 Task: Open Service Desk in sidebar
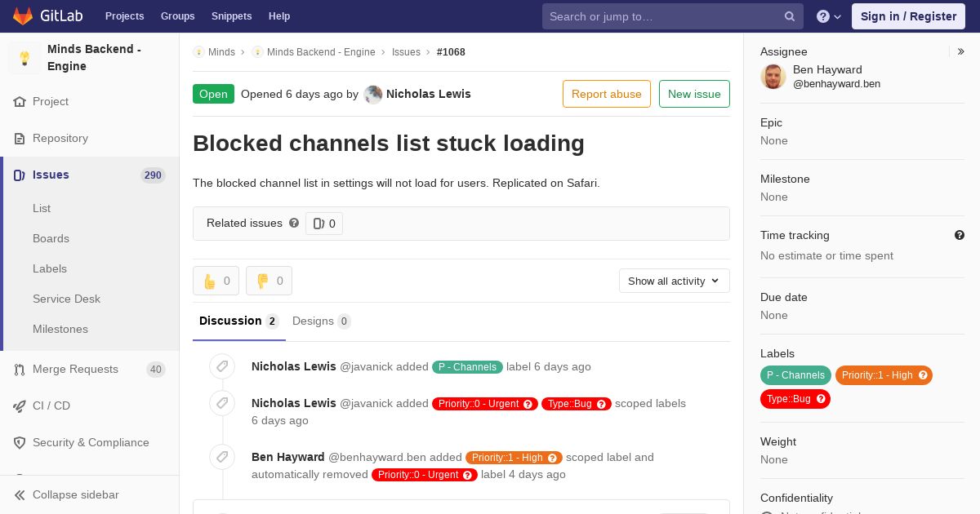pyautogui.click(x=66, y=299)
